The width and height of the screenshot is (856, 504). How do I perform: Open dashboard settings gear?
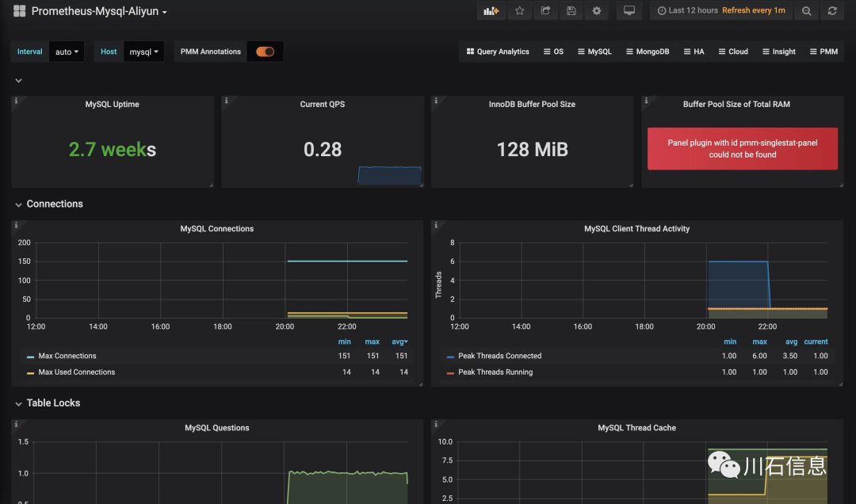point(597,10)
